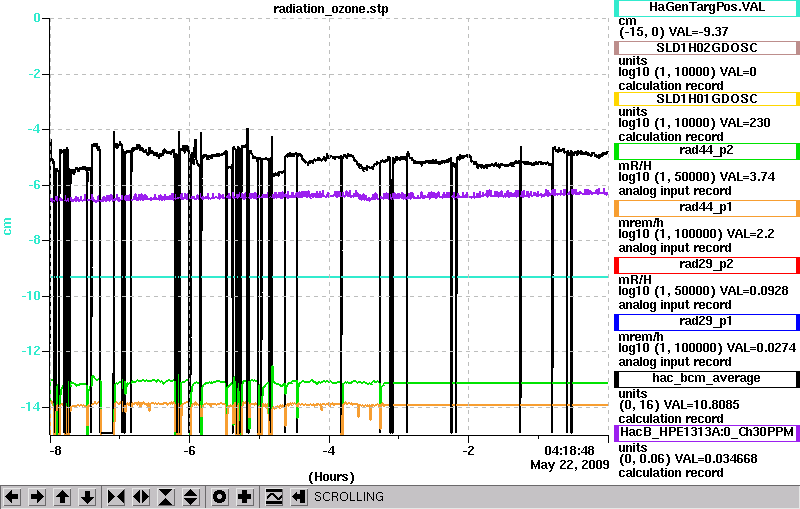This screenshot has height=509, width=800.
Task: Click the plus toolbar icon
Action: point(245,497)
